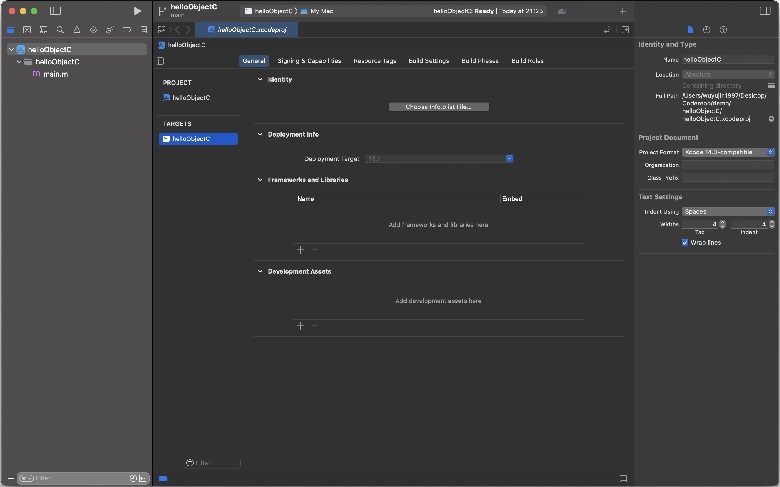Click the related items grid icon
The width and height of the screenshot is (780, 487).
click(x=161, y=30)
